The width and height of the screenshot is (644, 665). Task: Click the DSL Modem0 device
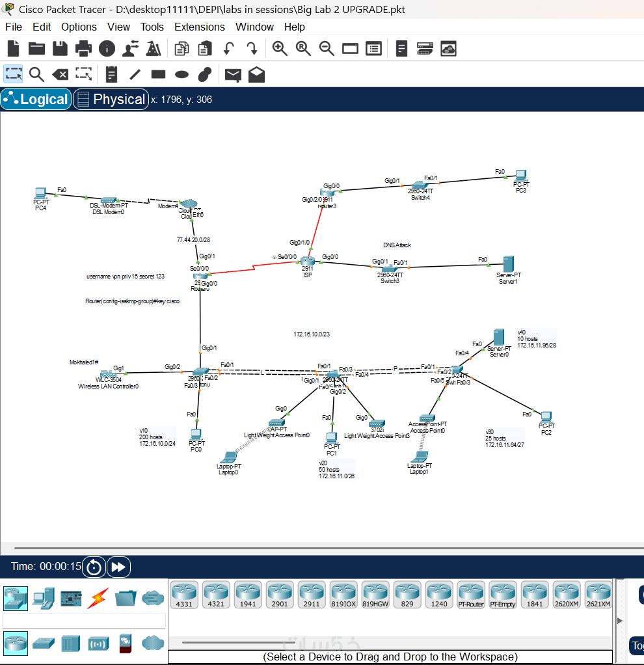tap(109, 200)
